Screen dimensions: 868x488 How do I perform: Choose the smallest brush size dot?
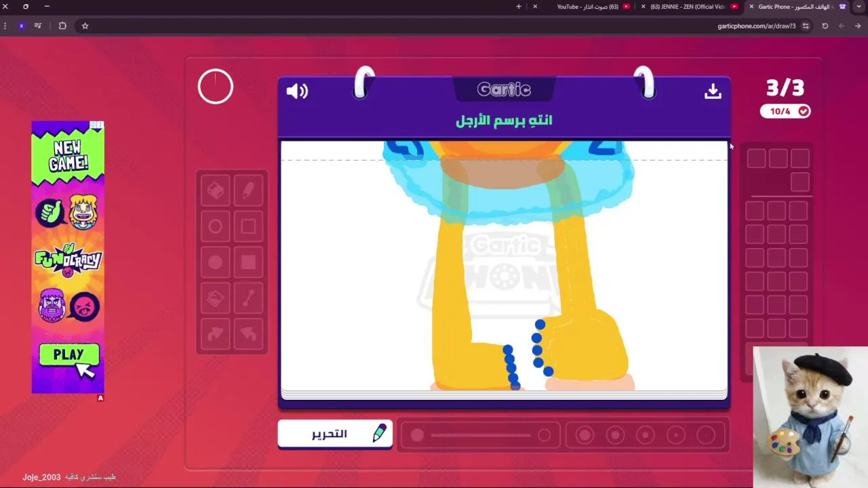tap(706, 435)
